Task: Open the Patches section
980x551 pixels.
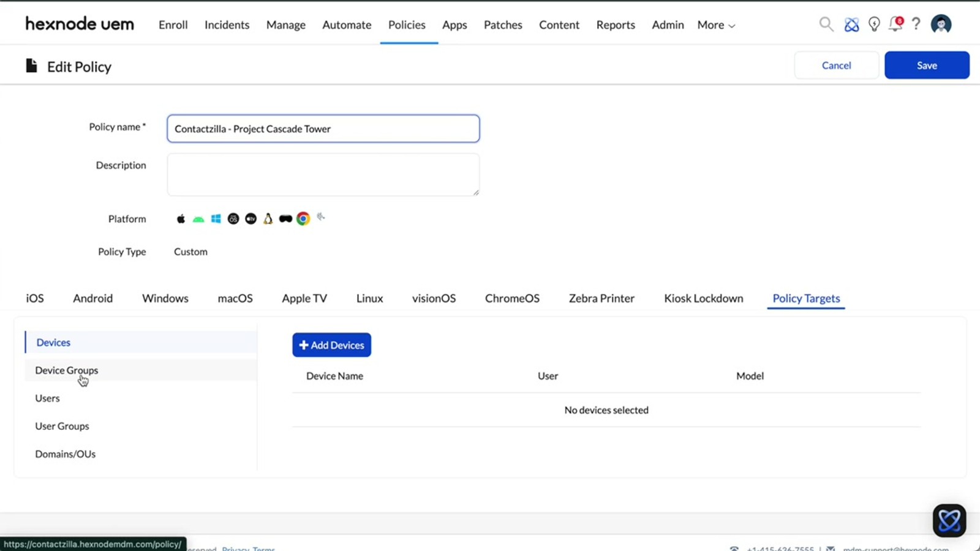Action: point(503,25)
